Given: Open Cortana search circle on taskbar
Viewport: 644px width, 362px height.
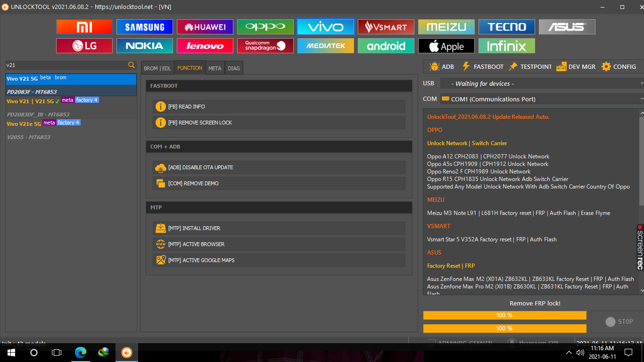Looking at the screenshot, I should 34,353.
